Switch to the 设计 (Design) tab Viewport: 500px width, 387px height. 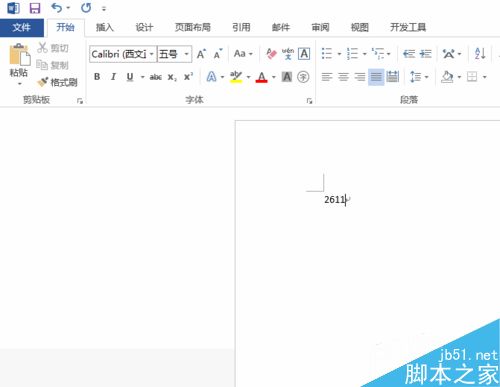(x=144, y=27)
